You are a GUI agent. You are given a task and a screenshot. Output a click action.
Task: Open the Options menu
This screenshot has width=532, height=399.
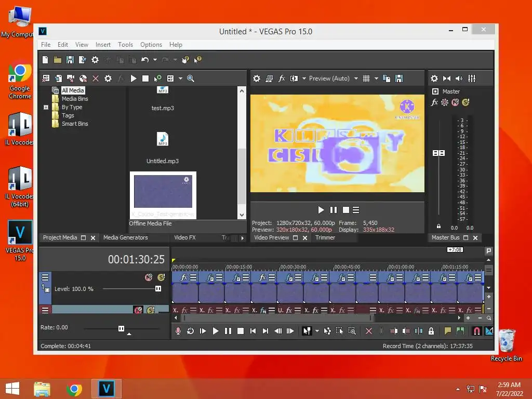click(151, 45)
